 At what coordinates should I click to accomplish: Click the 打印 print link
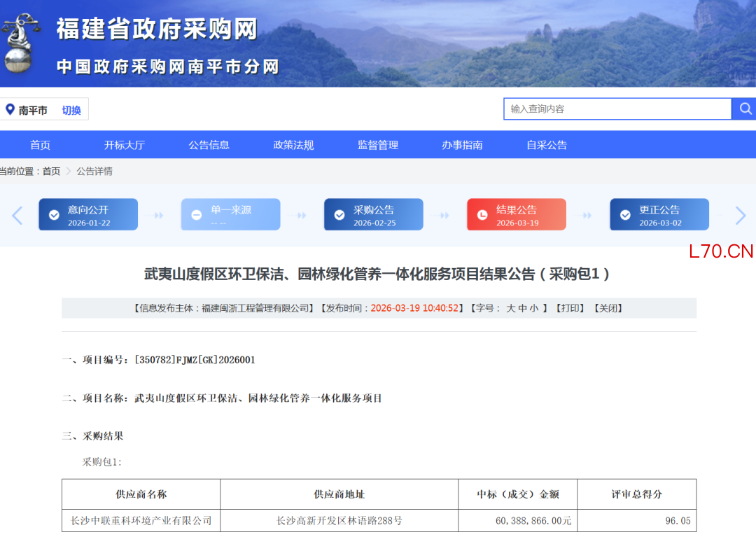[x=570, y=308]
